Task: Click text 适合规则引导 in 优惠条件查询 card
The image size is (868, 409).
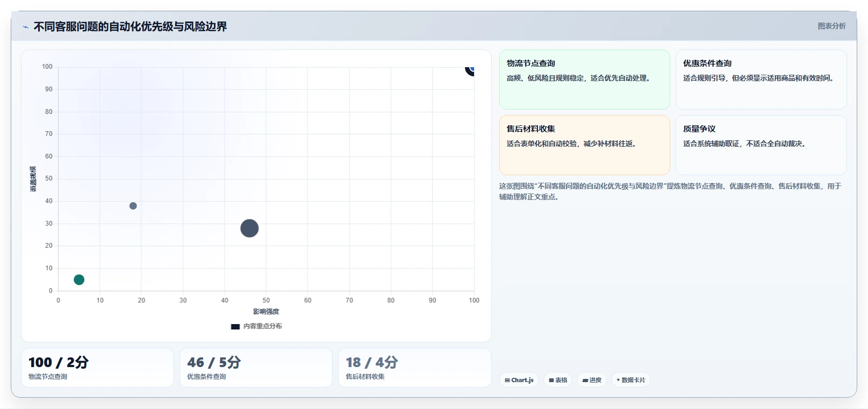Action: pyautogui.click(x=704, y=78)
